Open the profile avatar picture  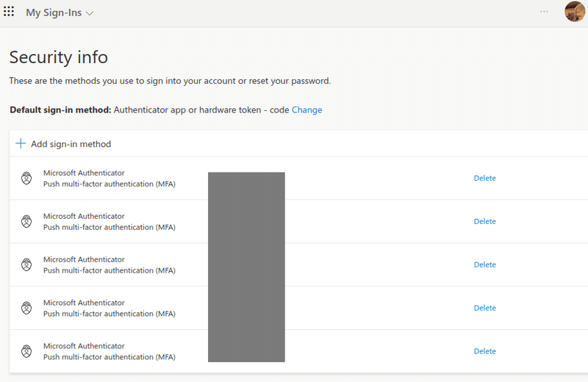(x=575, y=11)
